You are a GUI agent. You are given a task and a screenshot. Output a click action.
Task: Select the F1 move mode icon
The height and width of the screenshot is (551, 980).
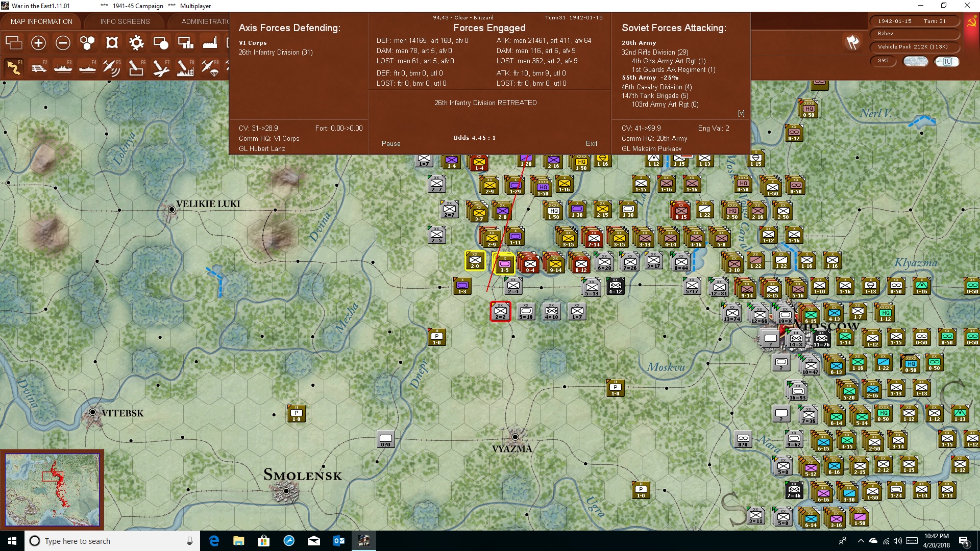coord(14,67)
